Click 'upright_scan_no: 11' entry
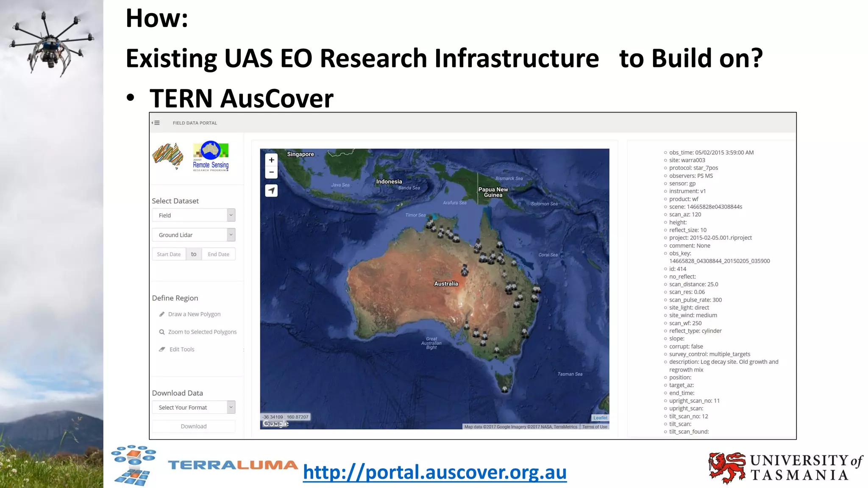868x488 pixels. coord(694,401)
